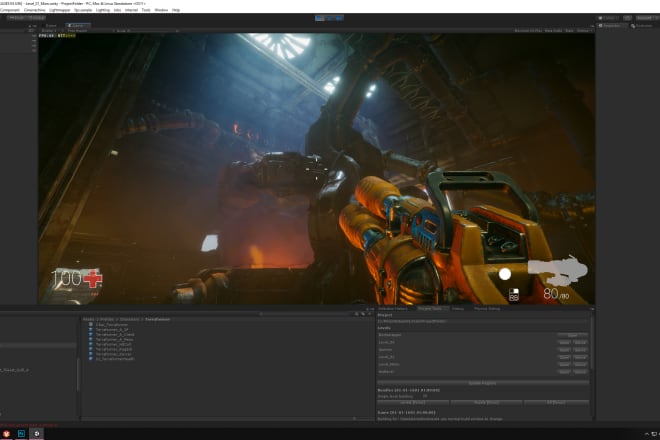The height and width of the screenshot is (440, 660).
Task: Click the Step frame button
Action: 339,18
